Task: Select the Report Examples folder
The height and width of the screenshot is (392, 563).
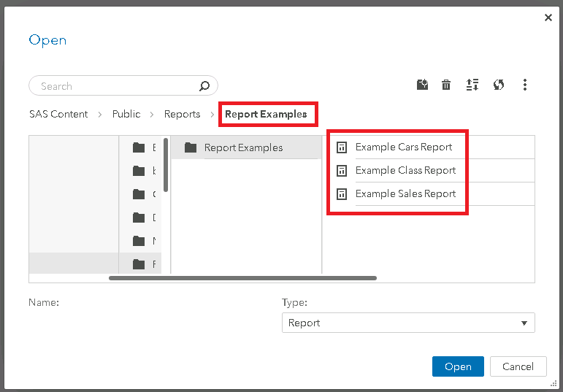Action: tap(243, 147)
